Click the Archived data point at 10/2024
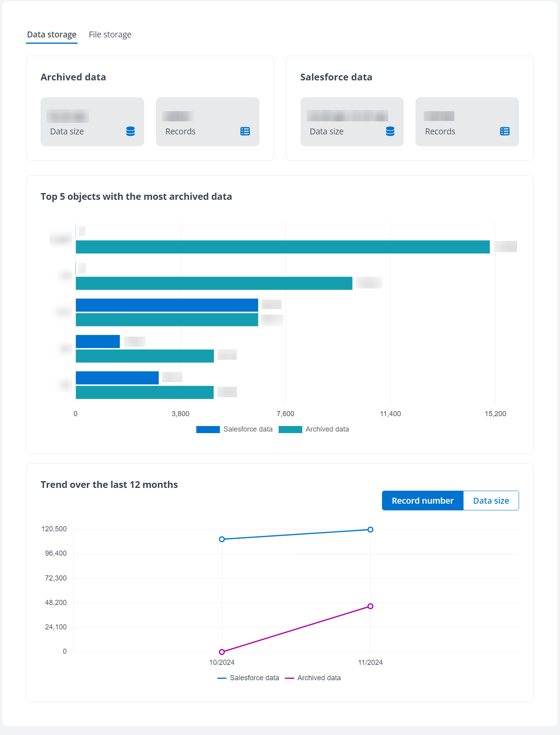 click(x=222, y=652)
